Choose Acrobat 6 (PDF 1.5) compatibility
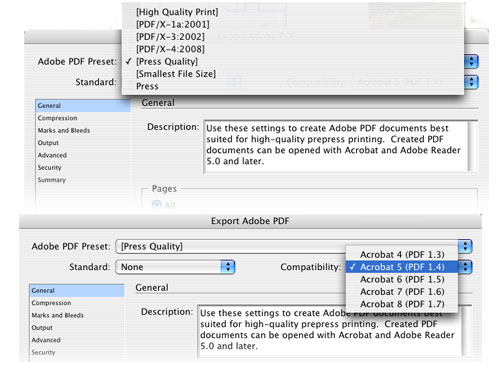 pyautogui.click(x=402, y=279)
